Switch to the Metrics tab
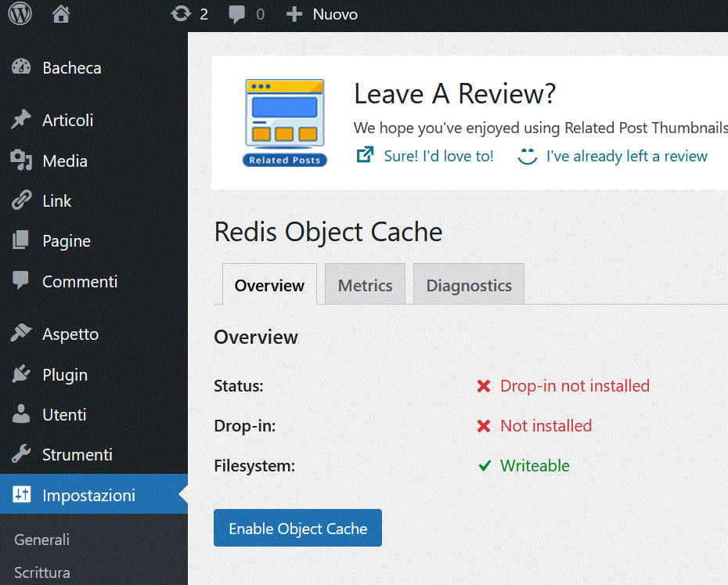 click(365, 284)
